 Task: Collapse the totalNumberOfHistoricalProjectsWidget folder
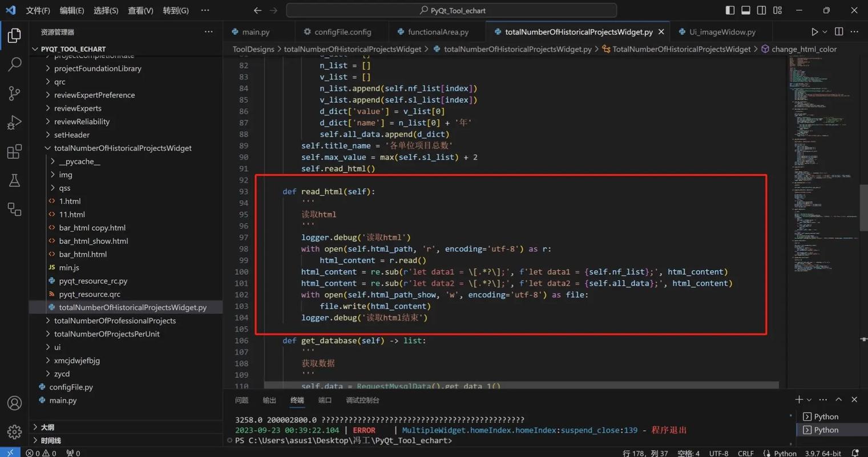123,147
